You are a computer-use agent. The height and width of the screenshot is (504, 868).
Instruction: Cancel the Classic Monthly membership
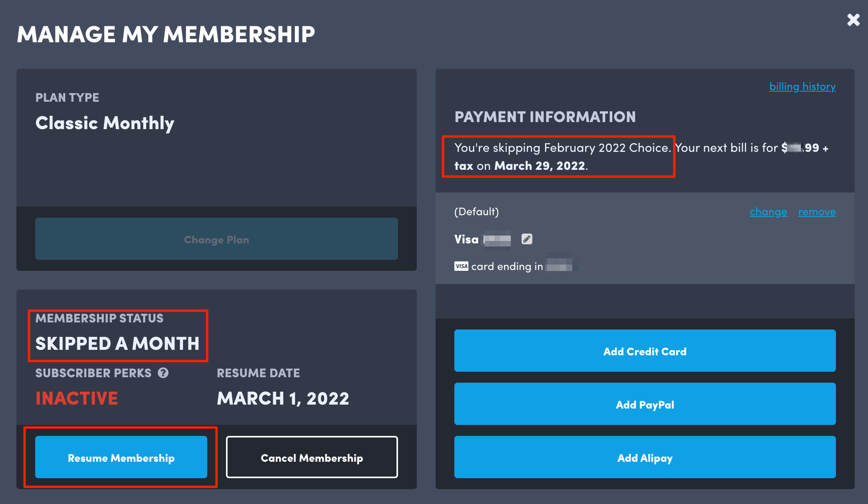click(312, 457)
